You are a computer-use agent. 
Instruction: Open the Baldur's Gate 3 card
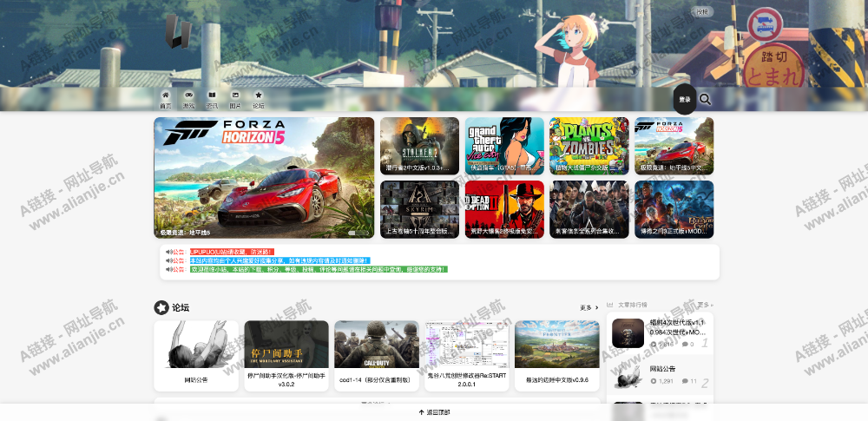[x=674, y=209]
